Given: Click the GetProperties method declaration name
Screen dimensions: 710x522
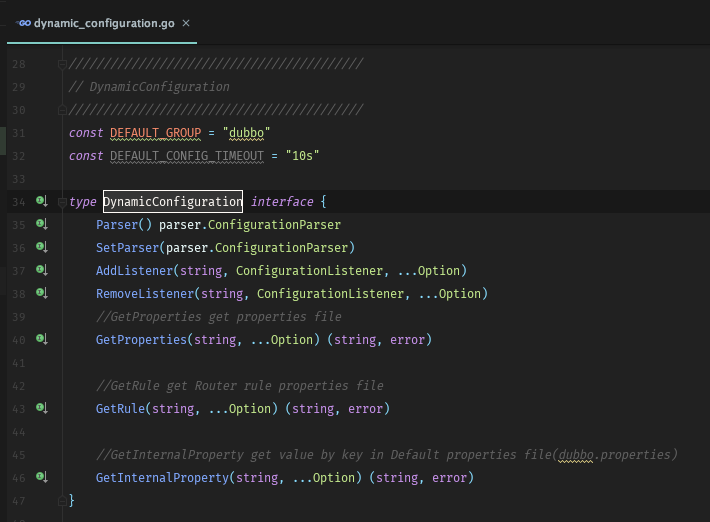Looking at the screenshot, I should click(x=141, y=340).
